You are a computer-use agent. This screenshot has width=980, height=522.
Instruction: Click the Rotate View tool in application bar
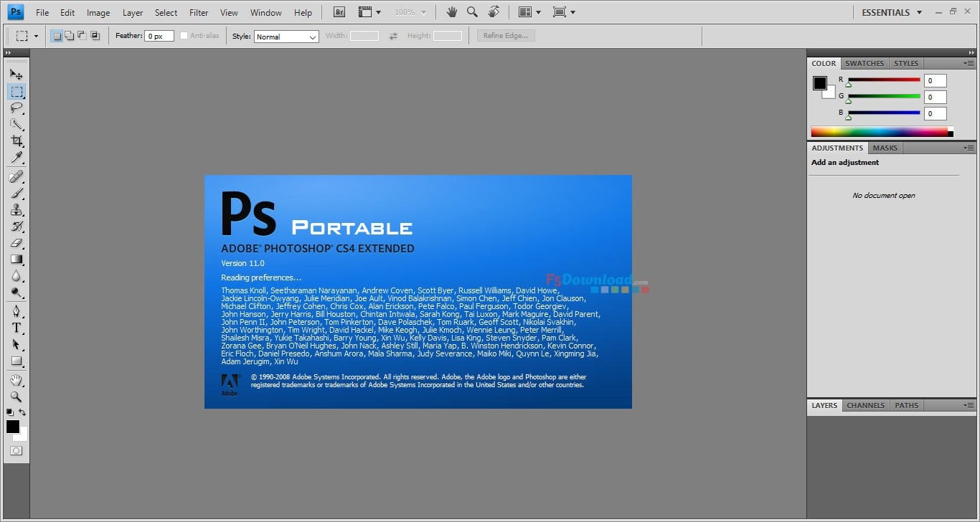pyautogui.click(x=494, y=12)
